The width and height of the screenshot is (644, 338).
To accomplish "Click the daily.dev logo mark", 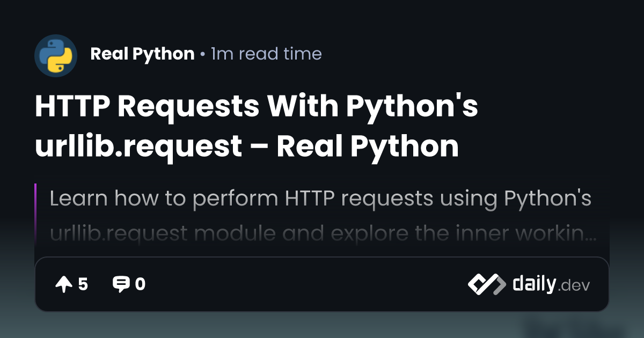I will 486,284.
